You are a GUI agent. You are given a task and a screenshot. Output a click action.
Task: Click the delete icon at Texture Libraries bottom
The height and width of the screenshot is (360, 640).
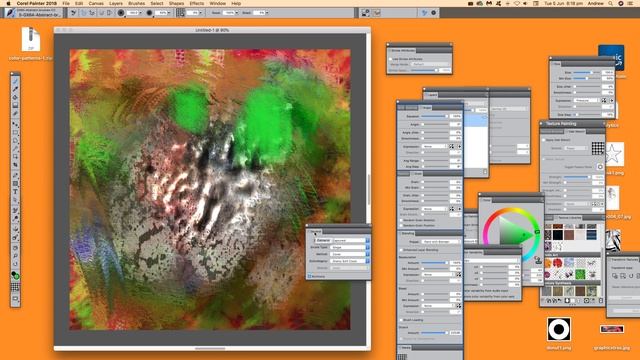[600, 301]
